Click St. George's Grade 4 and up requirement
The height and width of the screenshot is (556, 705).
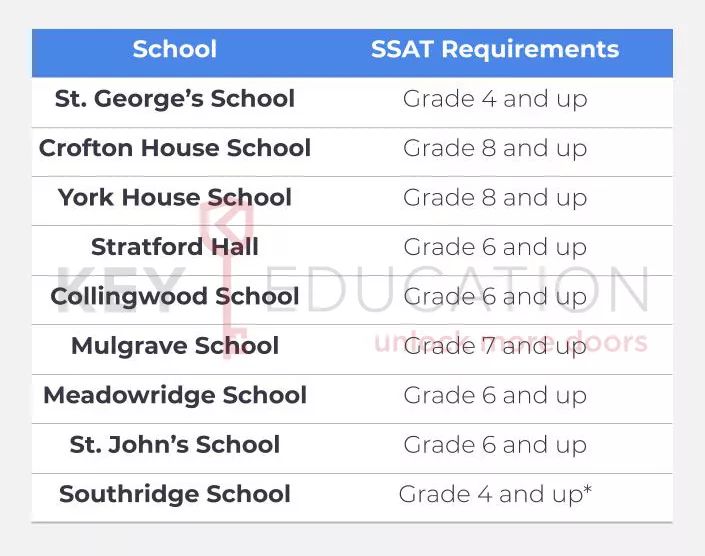(x=495, y=99)
